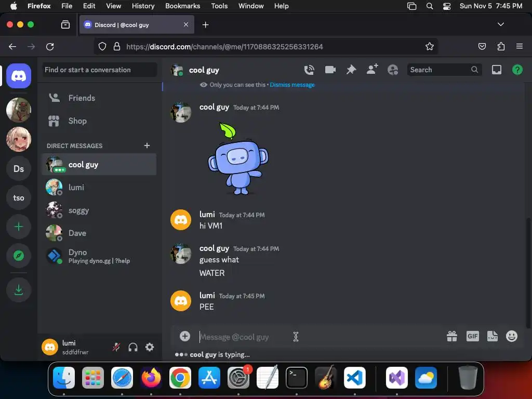Open the Nitro gift icon
532x399 pixels.
pos(451,336)
